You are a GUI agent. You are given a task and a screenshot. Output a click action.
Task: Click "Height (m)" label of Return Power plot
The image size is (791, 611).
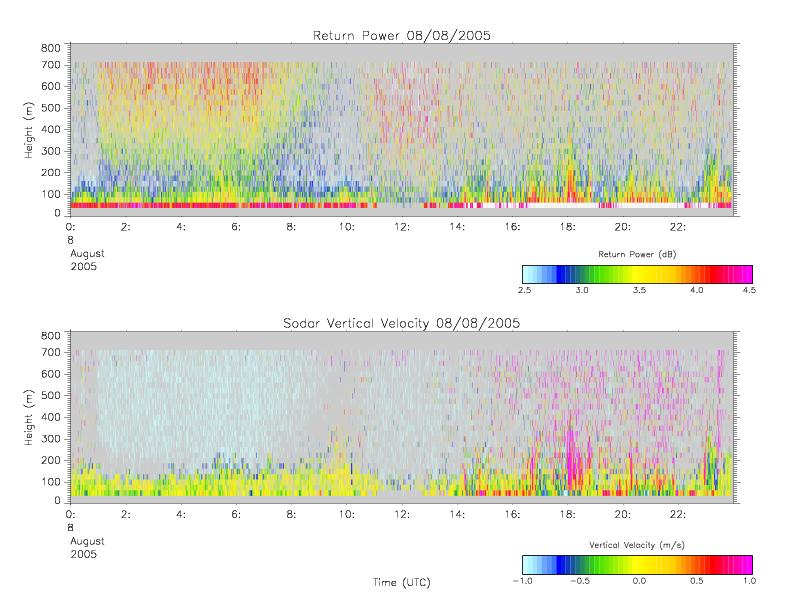point(29,130)
